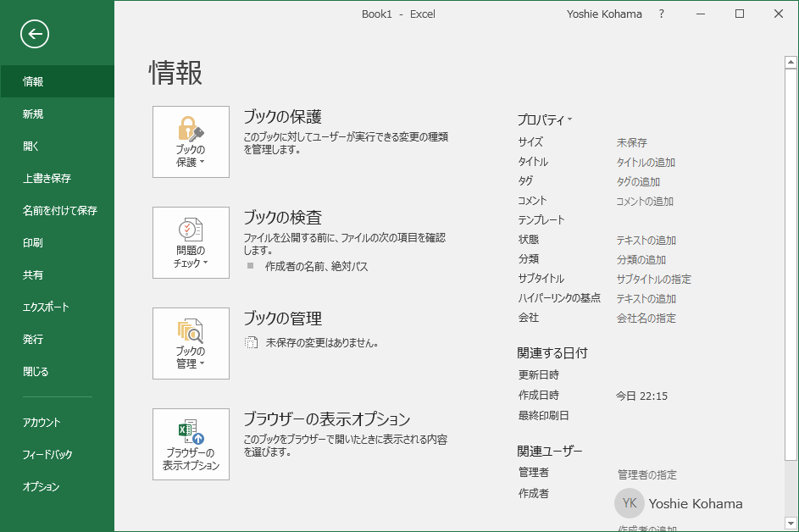Image resolution: width=799 pixels, height=532 pixels.
Task: Open the Help question mark
Action: coord(662,14)
